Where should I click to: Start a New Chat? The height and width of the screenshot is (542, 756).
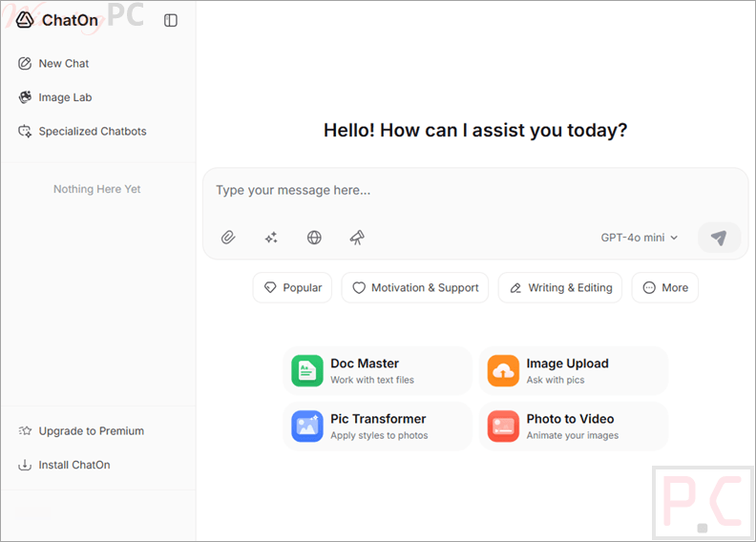coord(53,64)
